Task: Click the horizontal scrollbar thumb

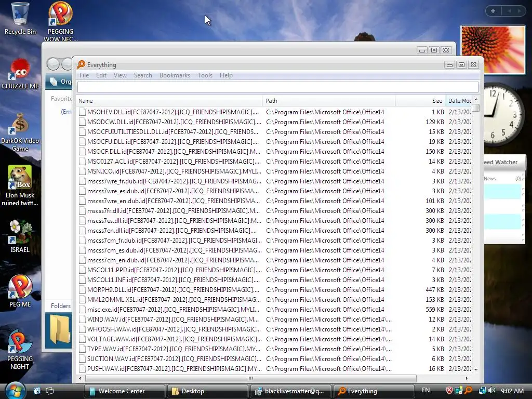Action: (x=251, y=378)
